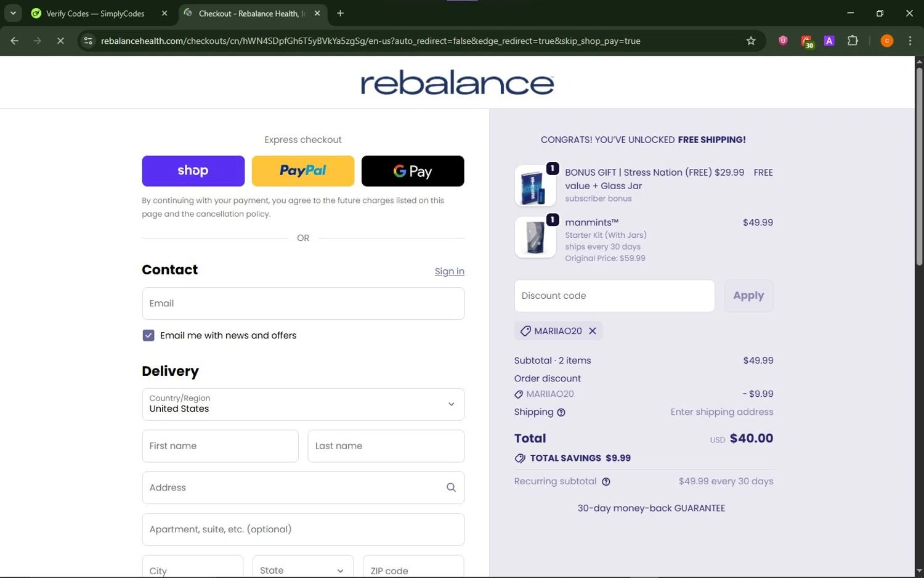Click the browser back arrow
924x578 pixels.
tap(15, 41)
